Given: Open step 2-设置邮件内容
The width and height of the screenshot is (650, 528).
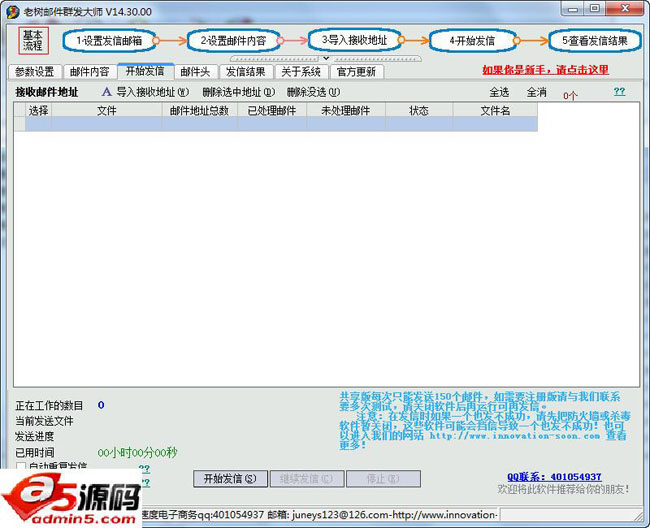Looking at the screenshot, I should tap(233, 41).
